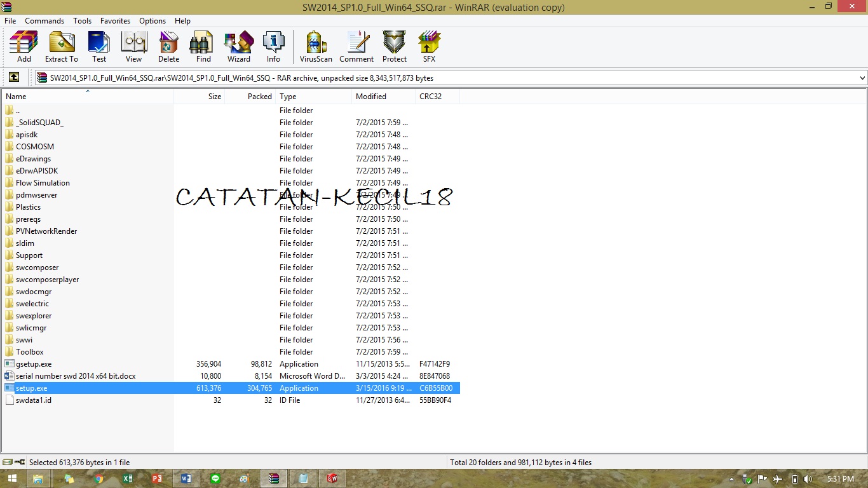Viewport: 868px width, 488px height.
Task: Open the Commands menu
Action: (x=44, y=21)
